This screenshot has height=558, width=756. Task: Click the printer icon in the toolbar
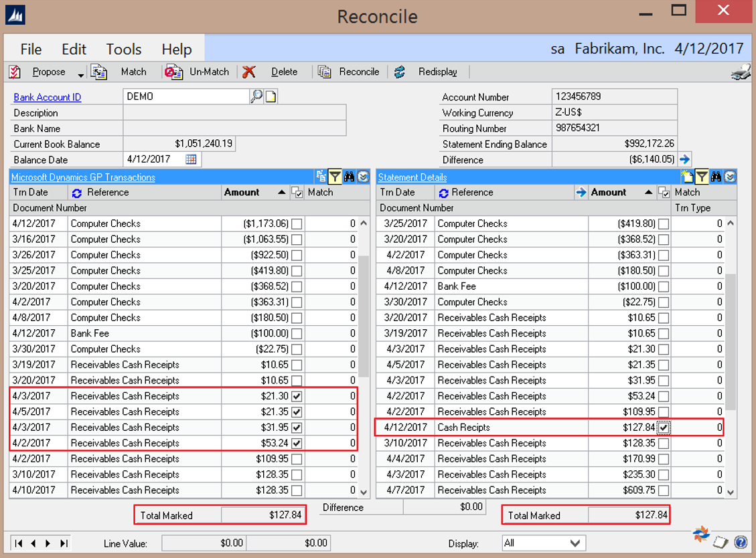740,72
